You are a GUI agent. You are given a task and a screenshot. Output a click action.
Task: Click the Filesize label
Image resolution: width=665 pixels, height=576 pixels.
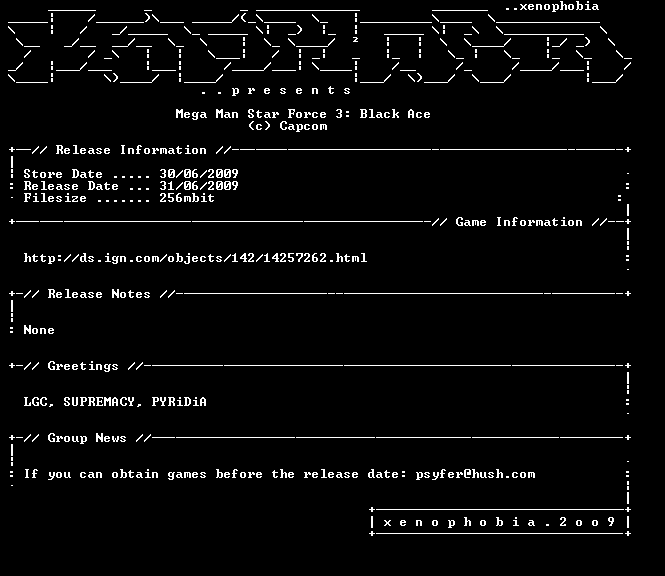pos(55,198)
